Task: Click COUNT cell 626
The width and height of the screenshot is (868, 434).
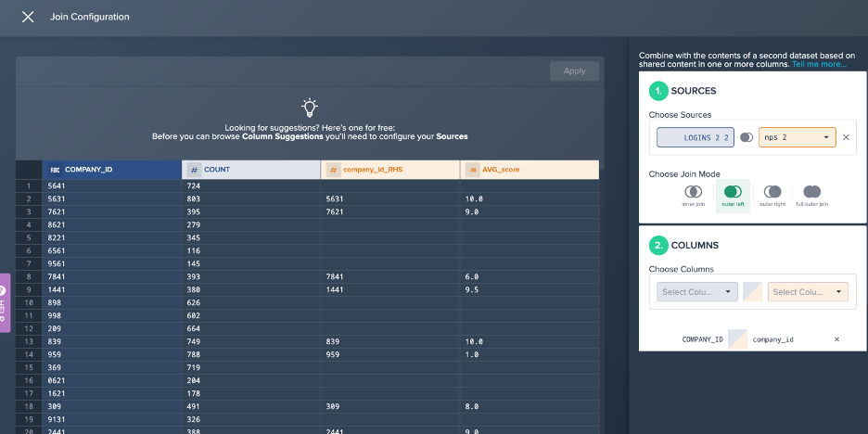Action: tap(251, 303)
